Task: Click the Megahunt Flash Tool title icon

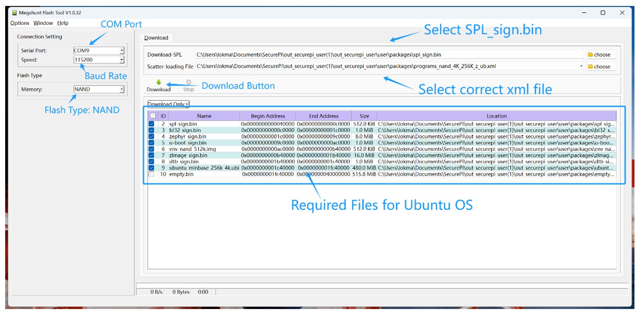Action: point(14,13)
